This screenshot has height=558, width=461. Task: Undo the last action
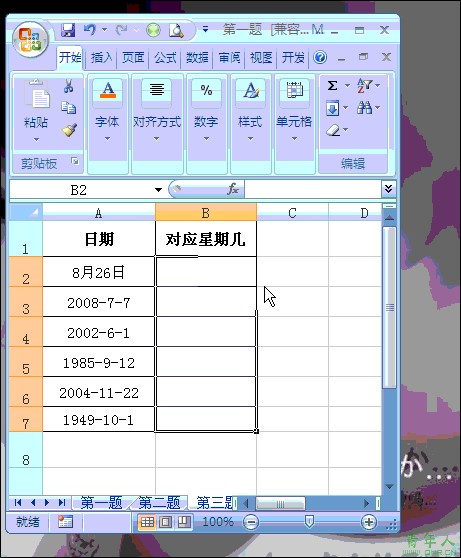(x=90, y=30)
